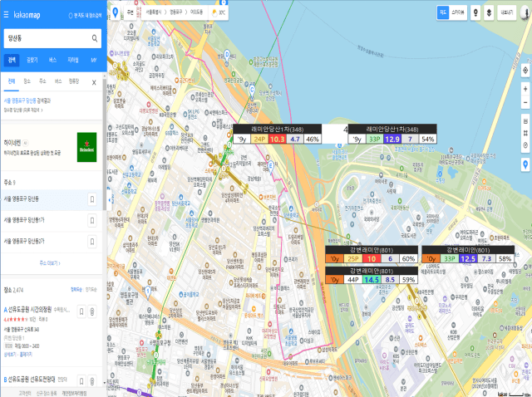Click 고객센터 footer link
This screenshot has height=397, width=532.
coord(25,394)
